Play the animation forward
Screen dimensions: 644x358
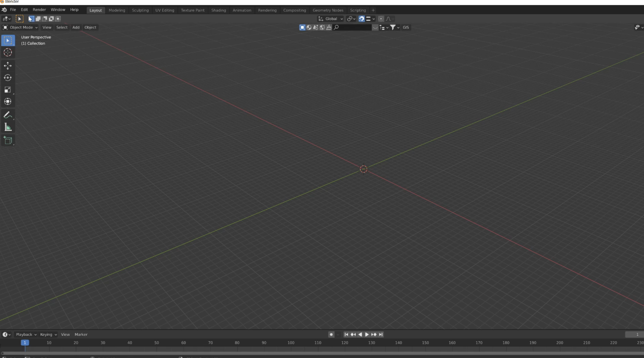[x=367, y=334]
